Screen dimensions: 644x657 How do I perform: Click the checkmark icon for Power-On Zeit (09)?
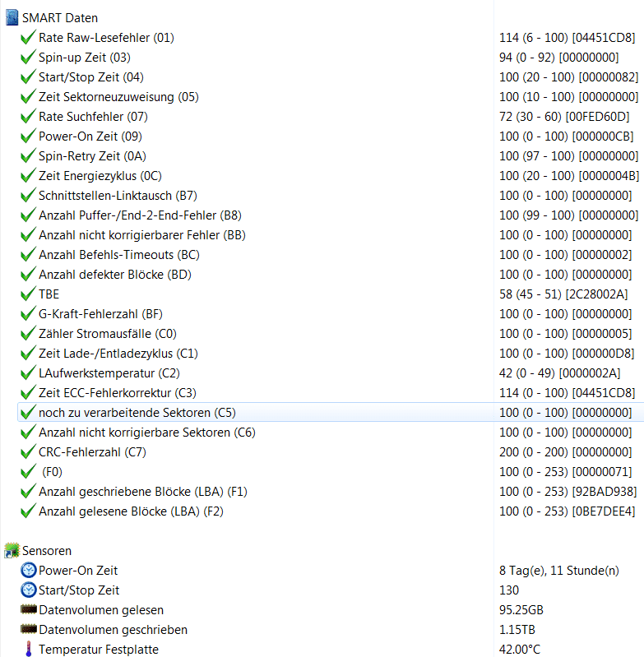click(28, 136)
